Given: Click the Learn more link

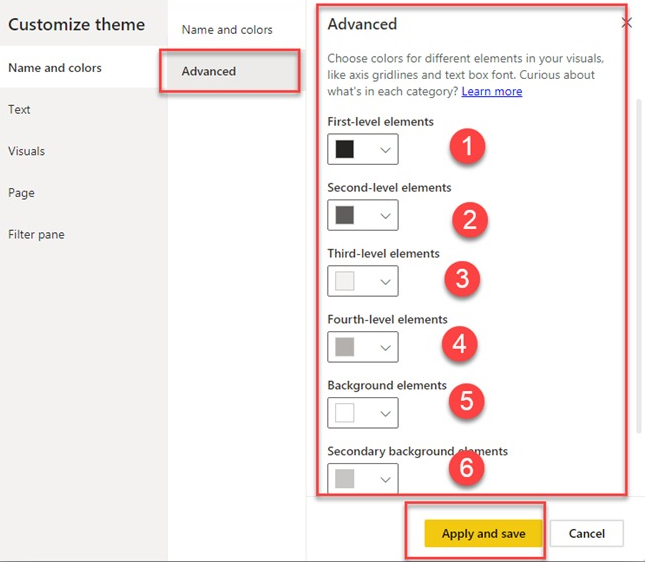Looking at the screenshot, I should tap(491, 91).
